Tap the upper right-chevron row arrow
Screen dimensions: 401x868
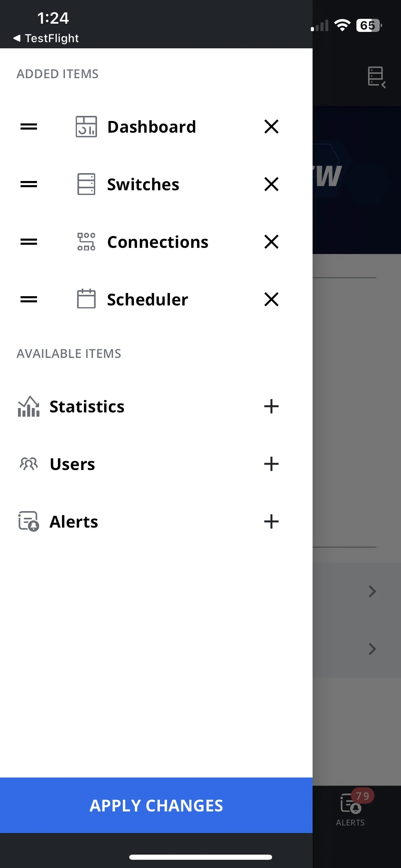point(372,591)
